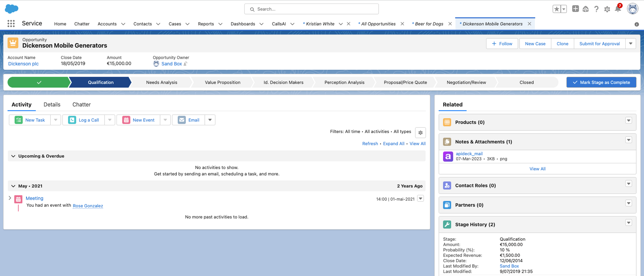
Task: Expand the Meeting activity details
Action: [10, 198]
